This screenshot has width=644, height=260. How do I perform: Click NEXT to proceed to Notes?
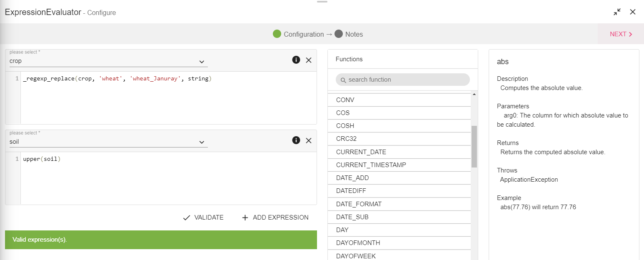point(621,34)
